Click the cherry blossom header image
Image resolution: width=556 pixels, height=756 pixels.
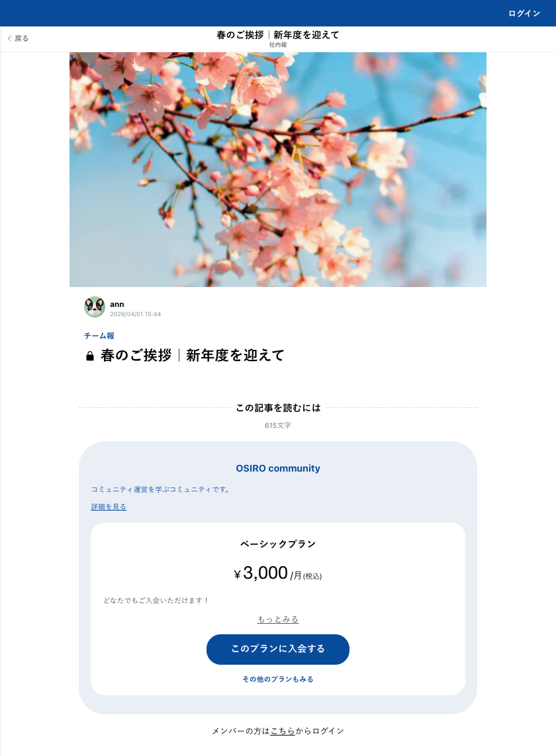(x=278, y=170)
